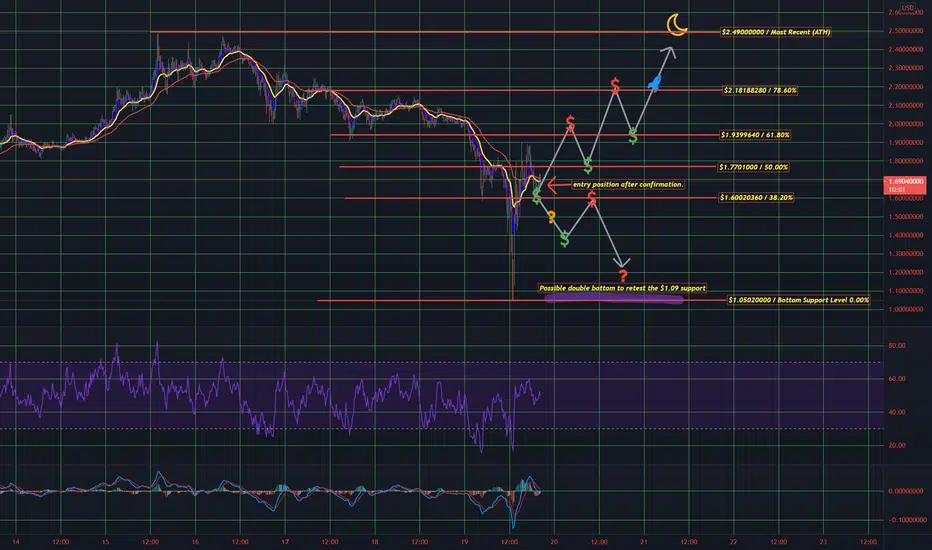Click the red current price label 1.69040000
The image size is (932, 550).
[905, 185]
